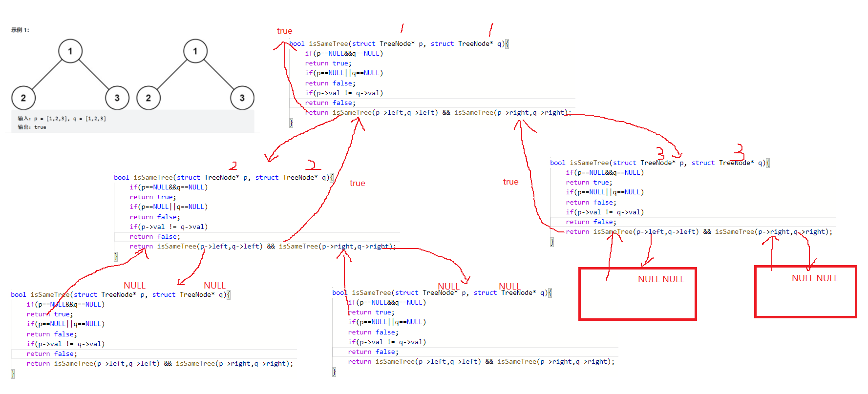The width and height of the screenshot is (868, 394).
Task: Click recursive return line in right-side code block
Action: [x=699, y=232]
